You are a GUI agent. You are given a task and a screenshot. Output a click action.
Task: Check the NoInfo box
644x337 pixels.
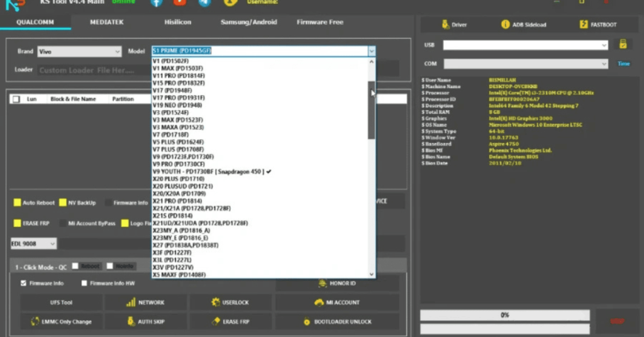tap(109, 266)
